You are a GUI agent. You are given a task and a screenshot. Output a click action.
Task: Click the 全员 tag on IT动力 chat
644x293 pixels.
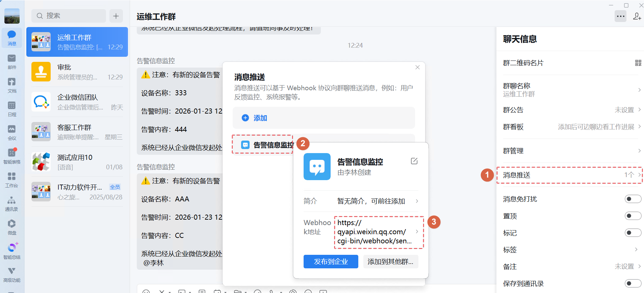[x=115, y=187]
